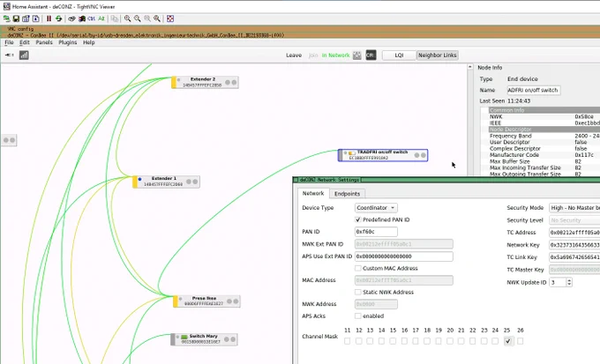Enable the Custom MAC Address checkbox

point(357,268)
